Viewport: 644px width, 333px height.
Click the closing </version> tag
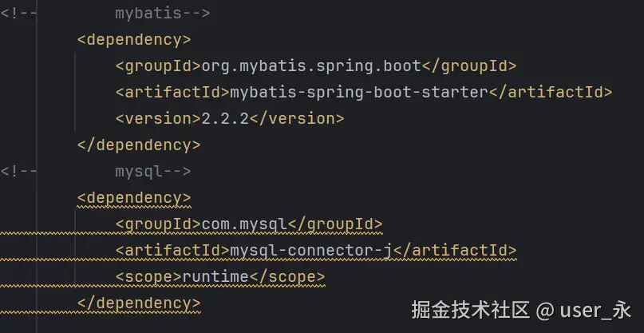[x=296, y=119]
